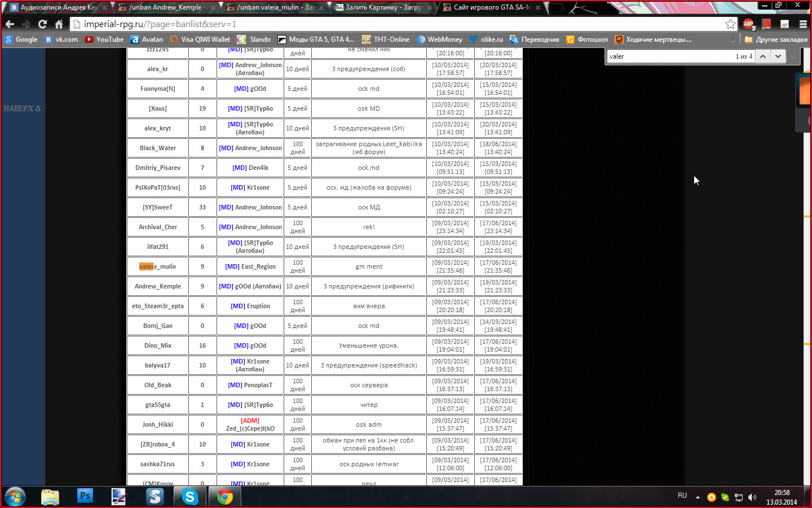Open the browser home page icon
The height and width of the screenshot is (508, 812).
[59, 24]
